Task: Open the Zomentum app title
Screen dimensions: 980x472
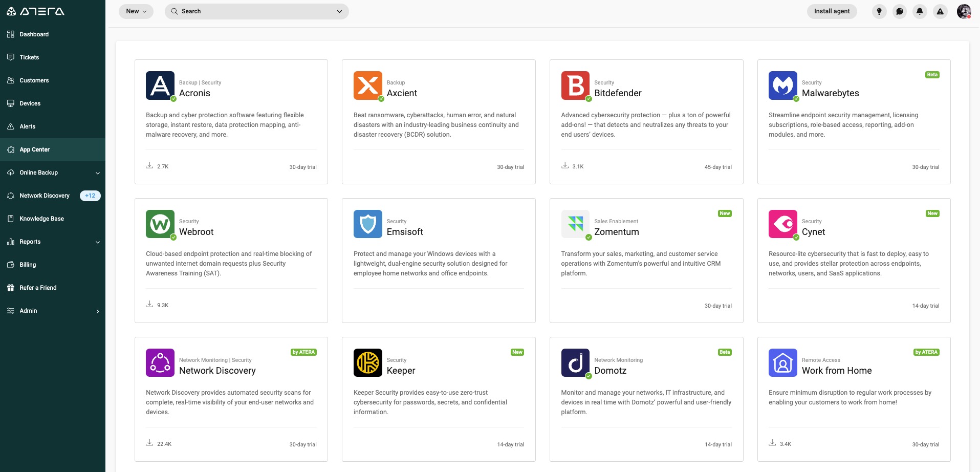Action: (x=617, y=232)
